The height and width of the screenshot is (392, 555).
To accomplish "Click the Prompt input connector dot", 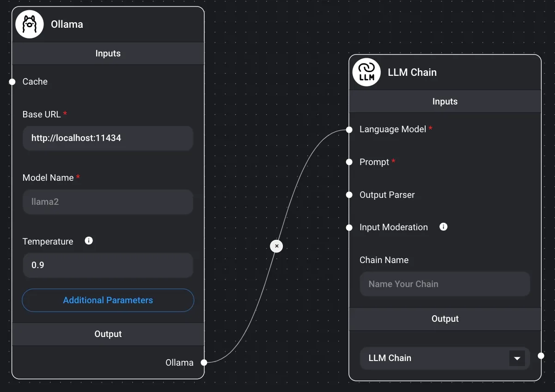I will point(349,162).
